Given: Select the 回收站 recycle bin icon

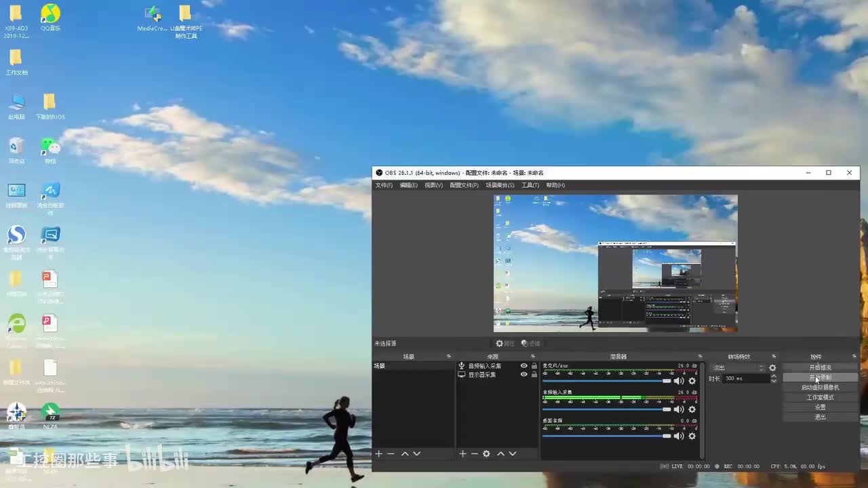Looking at the screenshot, I should 16,150.
